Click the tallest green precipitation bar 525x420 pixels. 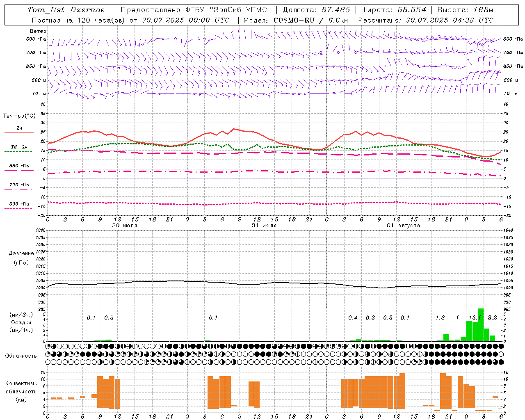tap(481, 325)
